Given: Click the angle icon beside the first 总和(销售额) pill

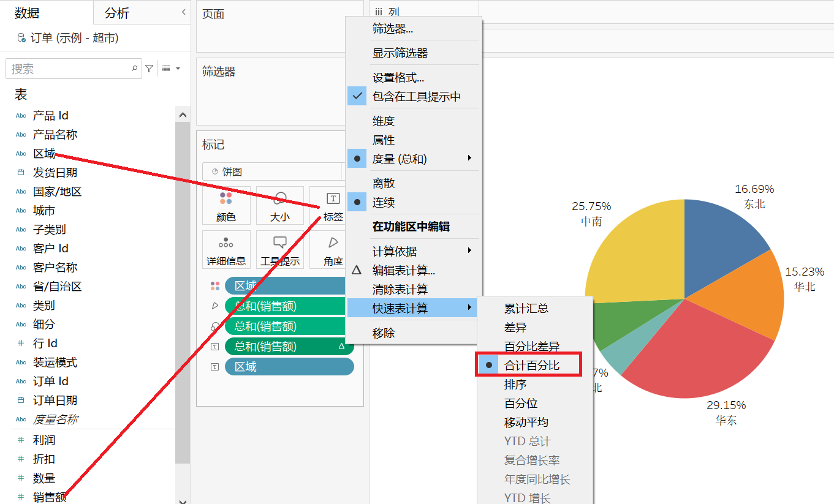Looking at the screenshot, I should coord(215,306).
